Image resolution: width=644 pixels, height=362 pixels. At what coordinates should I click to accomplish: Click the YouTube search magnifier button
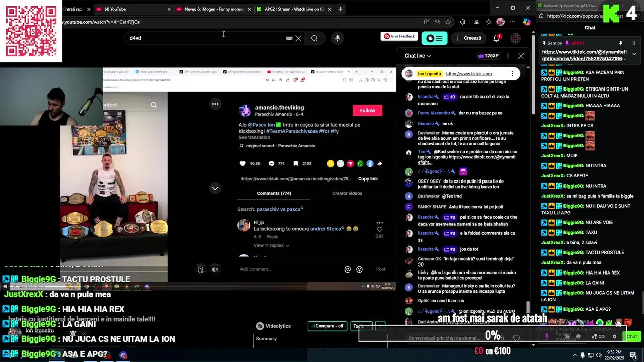tap(314, 38)
